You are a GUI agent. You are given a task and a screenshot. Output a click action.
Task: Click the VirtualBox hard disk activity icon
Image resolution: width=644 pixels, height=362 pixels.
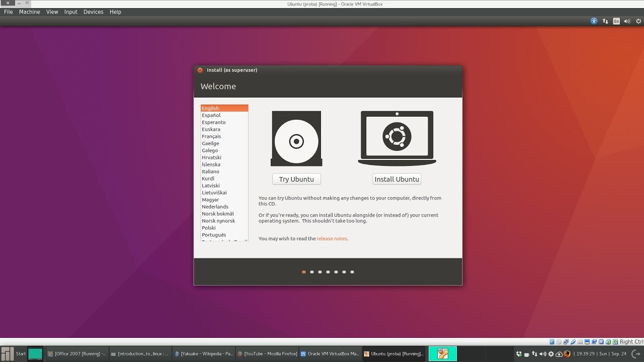(552, 342)
